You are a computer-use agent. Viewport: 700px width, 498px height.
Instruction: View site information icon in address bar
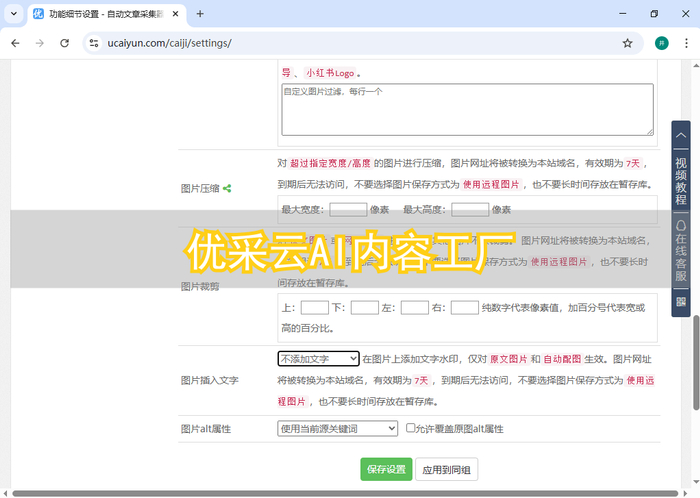[94, 43]
